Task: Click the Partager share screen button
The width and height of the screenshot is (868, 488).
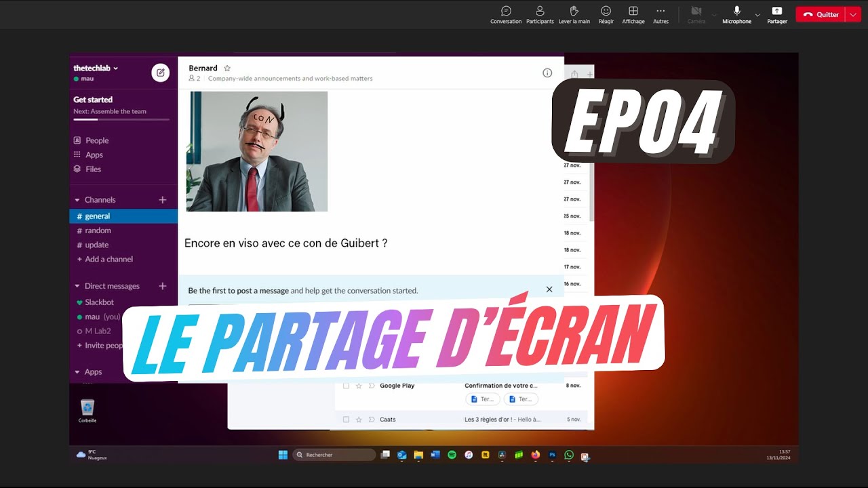Action: (x=777, y=15)
